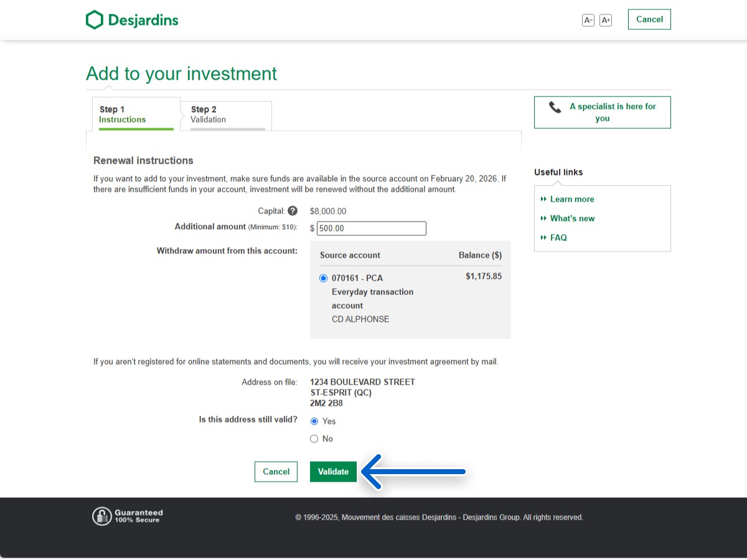Open the FAQ link

(x=558, y=238)
